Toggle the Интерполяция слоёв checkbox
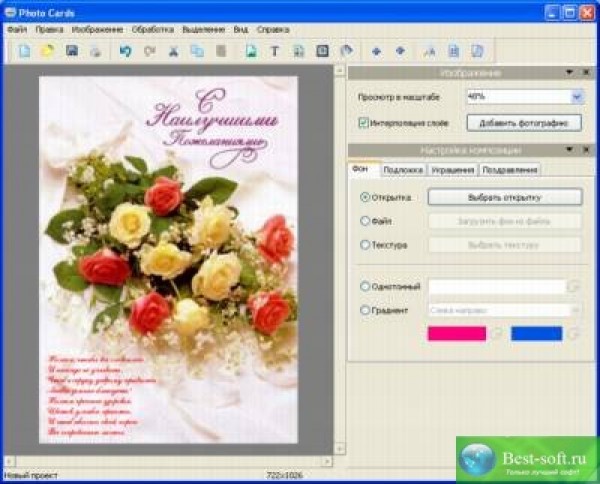The width and height of the screenshot is (600, 484). (x=363, y=123)
